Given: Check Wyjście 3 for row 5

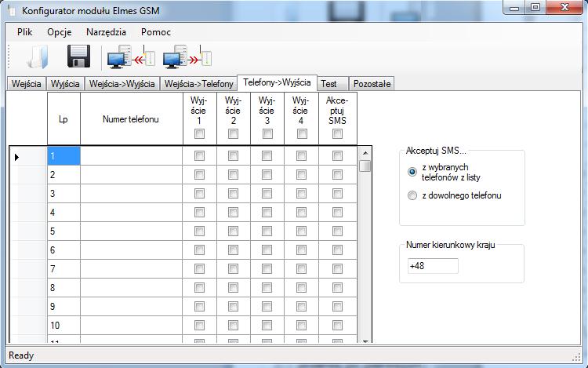Looking at the screenshot, I should point(267,231).
